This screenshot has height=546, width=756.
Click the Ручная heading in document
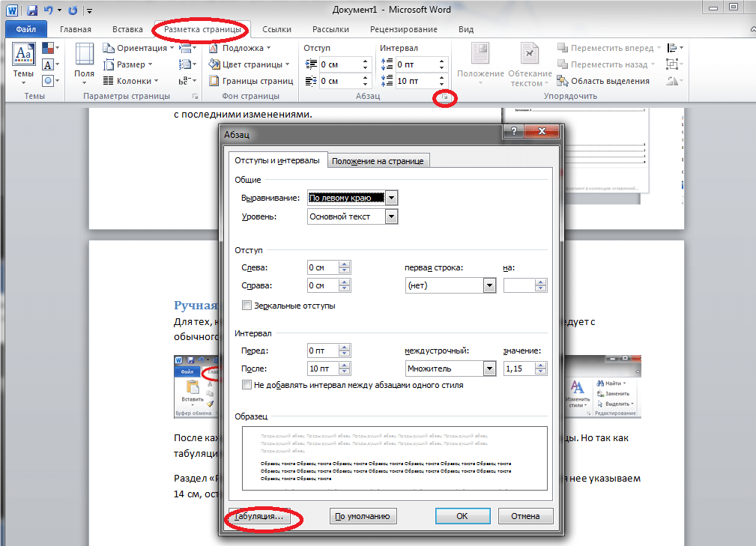tap(196, 305)
